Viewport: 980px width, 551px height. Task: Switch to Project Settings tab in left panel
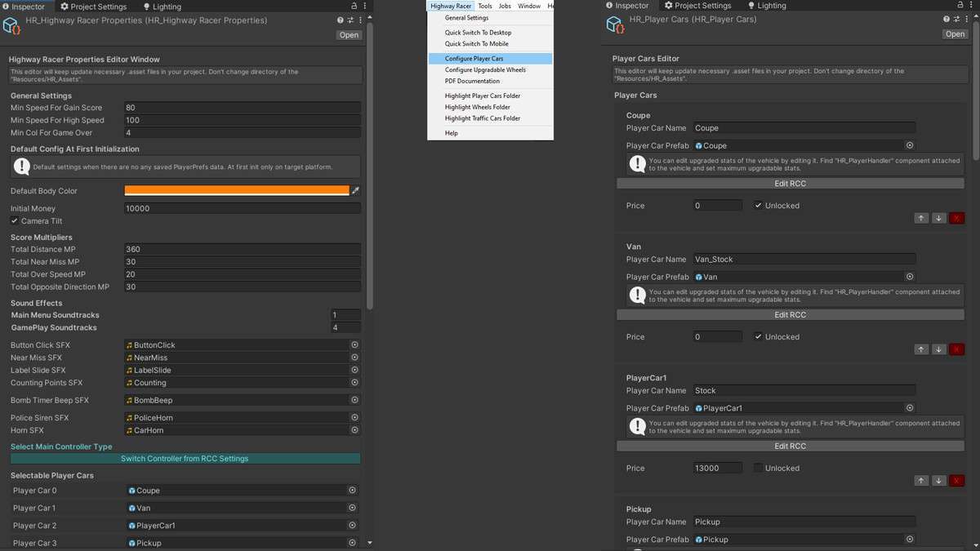point(94,6)
